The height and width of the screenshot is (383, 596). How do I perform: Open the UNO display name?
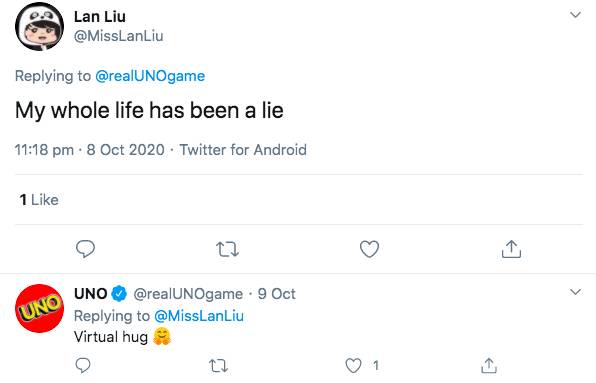[x=90, y=294]
